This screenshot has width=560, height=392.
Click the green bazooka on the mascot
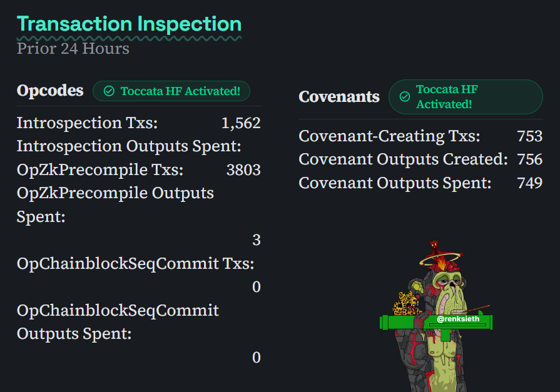(436, 323)
